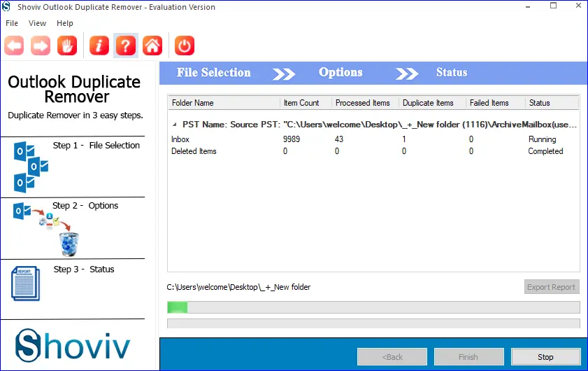
Task: Click the Stop button
Action: (545, 357)
